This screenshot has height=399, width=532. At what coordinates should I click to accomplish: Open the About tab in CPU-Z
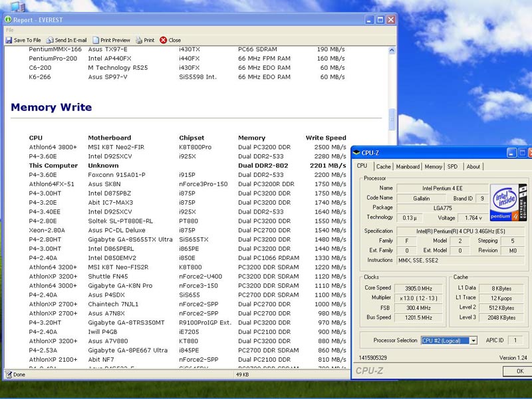point(473,167)
